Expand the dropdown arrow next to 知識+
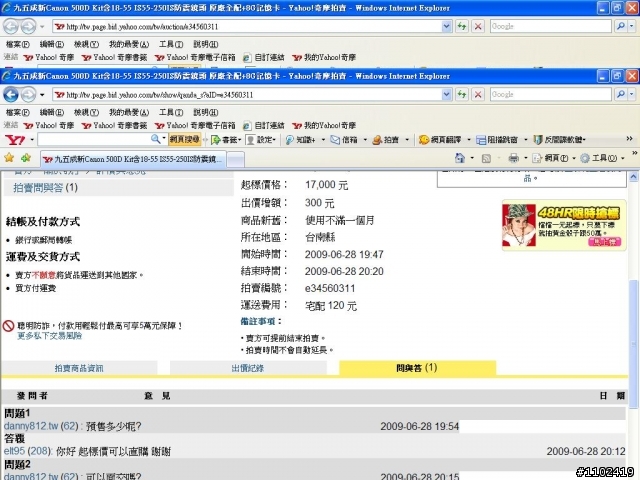 click(x=323, y=140)
